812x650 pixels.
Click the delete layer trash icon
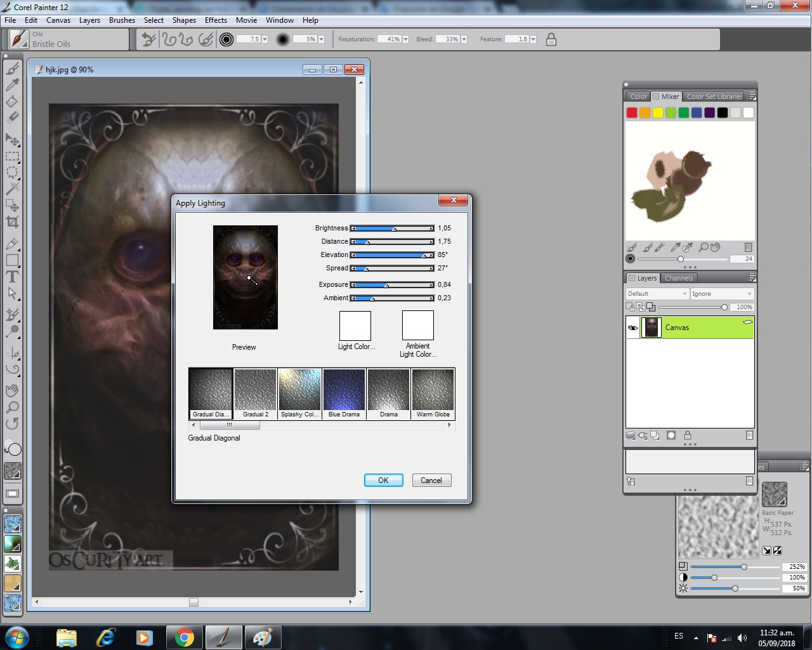(749, 435)
